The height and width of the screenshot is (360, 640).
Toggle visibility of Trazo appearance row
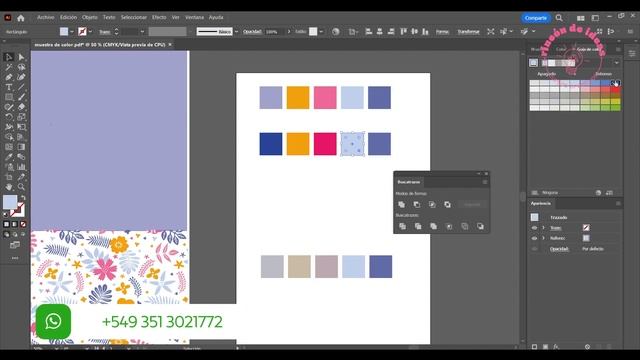(x=534, y=228)
